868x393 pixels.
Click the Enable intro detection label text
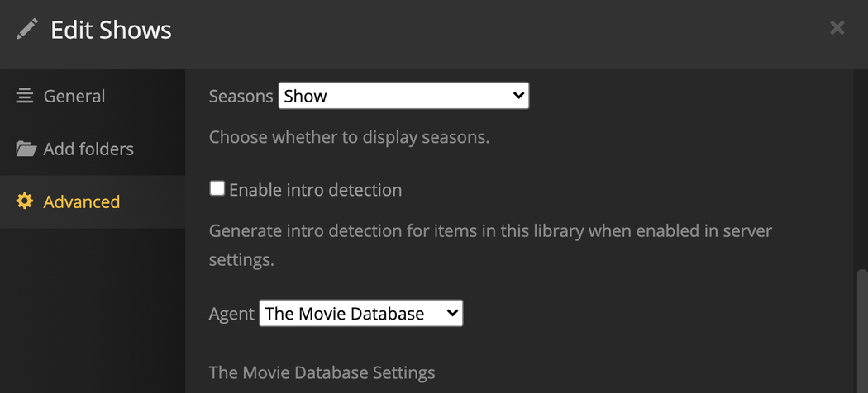pos(315,190)
